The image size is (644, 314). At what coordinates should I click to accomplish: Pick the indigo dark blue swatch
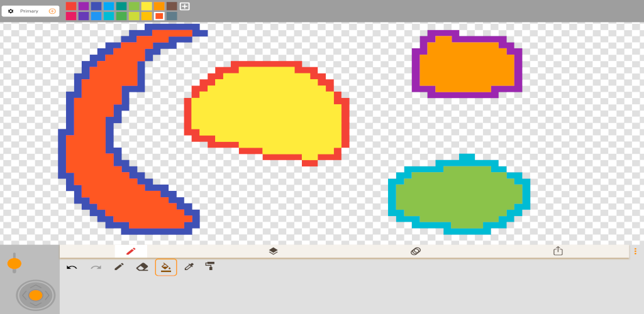[x=96, y=6]
